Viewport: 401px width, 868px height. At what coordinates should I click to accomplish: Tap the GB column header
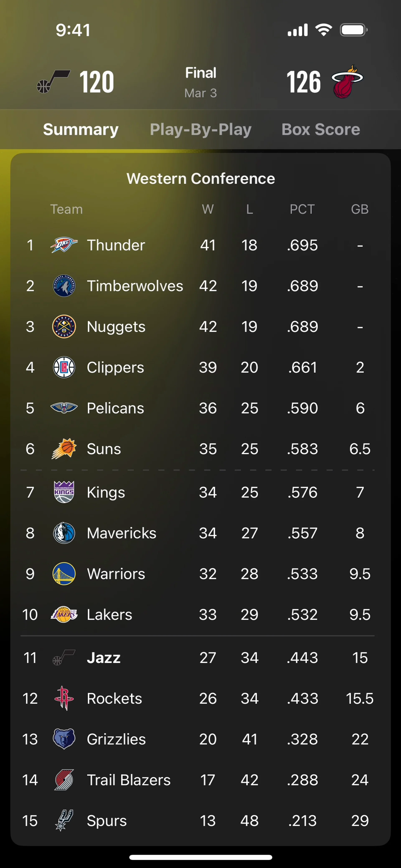coord(360,209)
